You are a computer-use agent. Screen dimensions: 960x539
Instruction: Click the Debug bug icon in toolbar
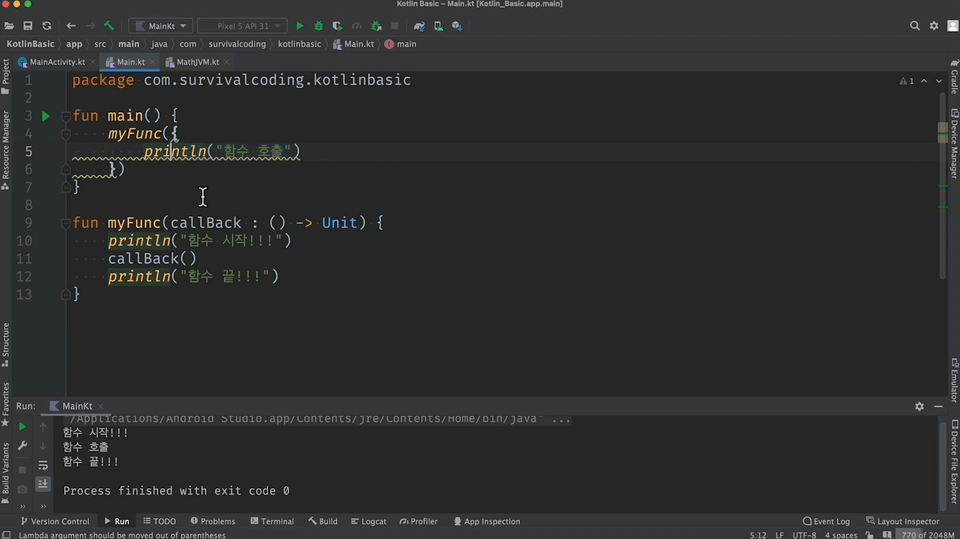point(319,25)
